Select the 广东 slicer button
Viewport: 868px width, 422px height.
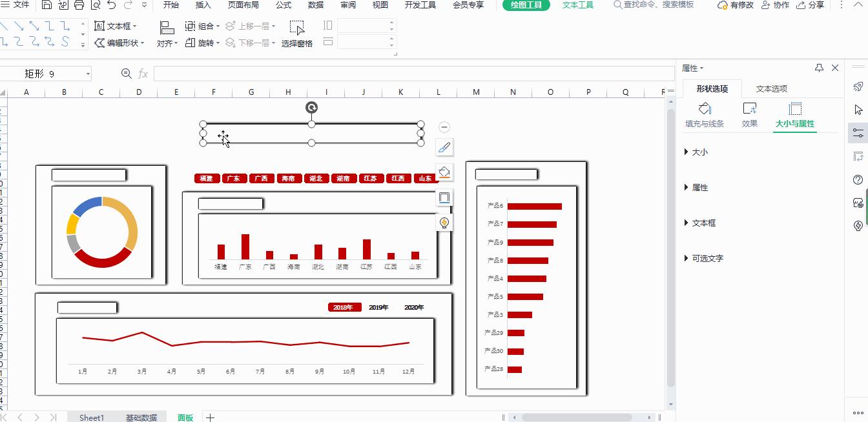(x=234, y=178)
